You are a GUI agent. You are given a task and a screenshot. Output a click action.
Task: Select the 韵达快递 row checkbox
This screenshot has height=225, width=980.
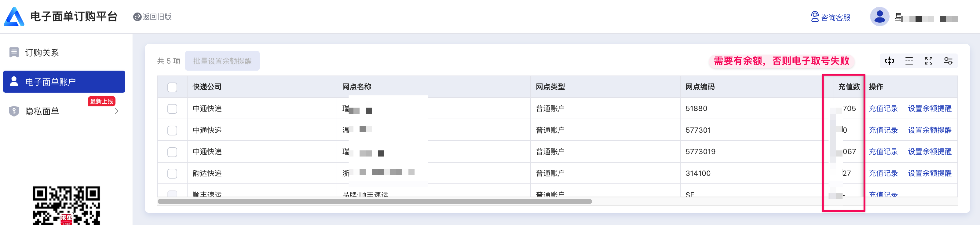click(x=172, y=173)
